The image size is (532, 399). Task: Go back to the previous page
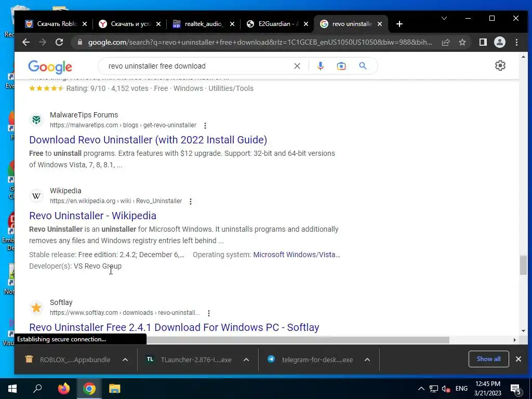point(26,42)
